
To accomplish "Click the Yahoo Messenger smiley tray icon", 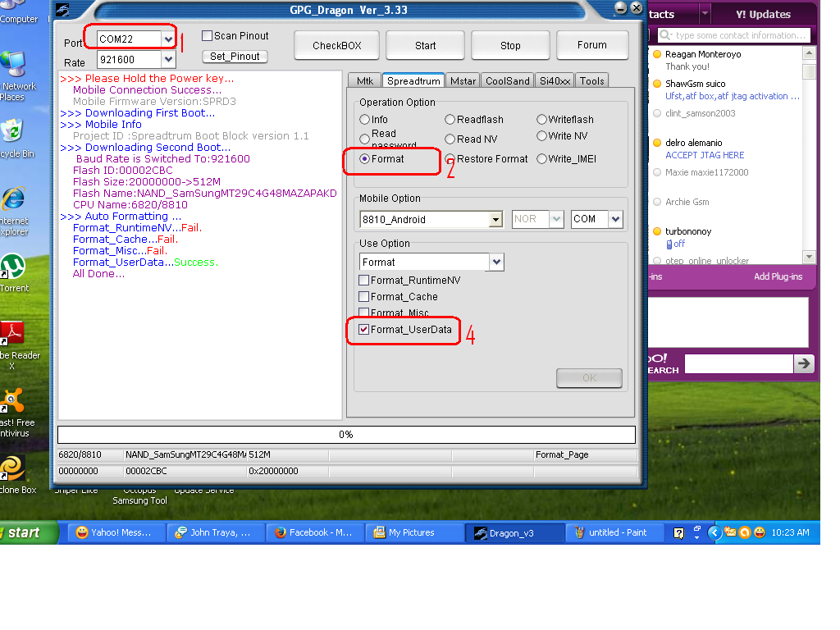I will [760, 532].
